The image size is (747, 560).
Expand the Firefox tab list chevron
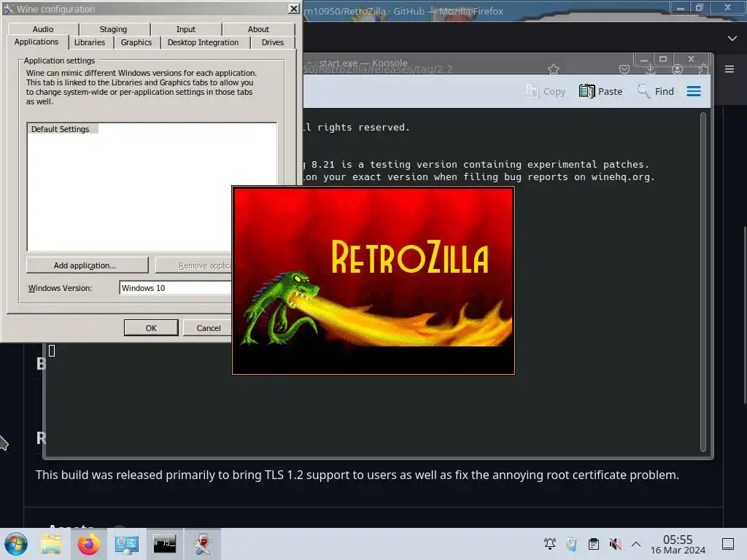coord(732,38)
